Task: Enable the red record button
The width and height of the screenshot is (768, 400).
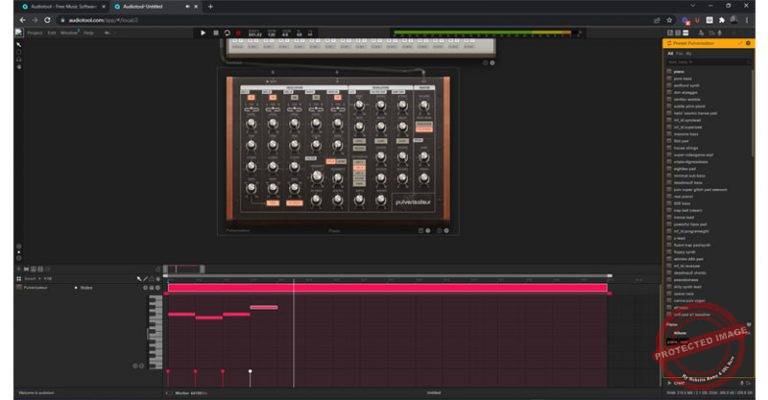Action: pos(239,33)
